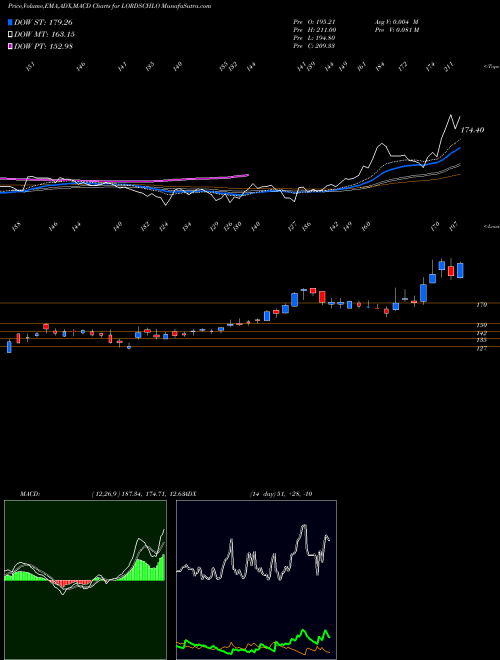Click the '(14 day) 51, +28, -10' ADX values
The height and width of the screenshot is (660, 500).
pyautogui.click(x=281, y=494)
